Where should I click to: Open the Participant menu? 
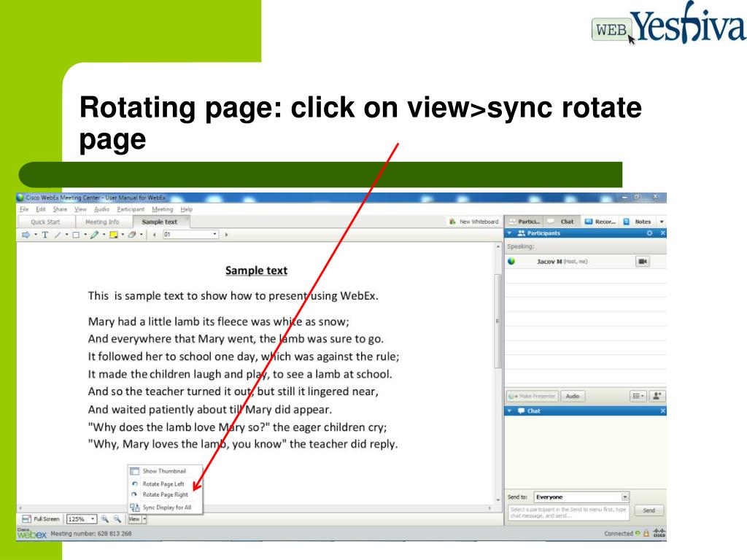click(131, 209)
